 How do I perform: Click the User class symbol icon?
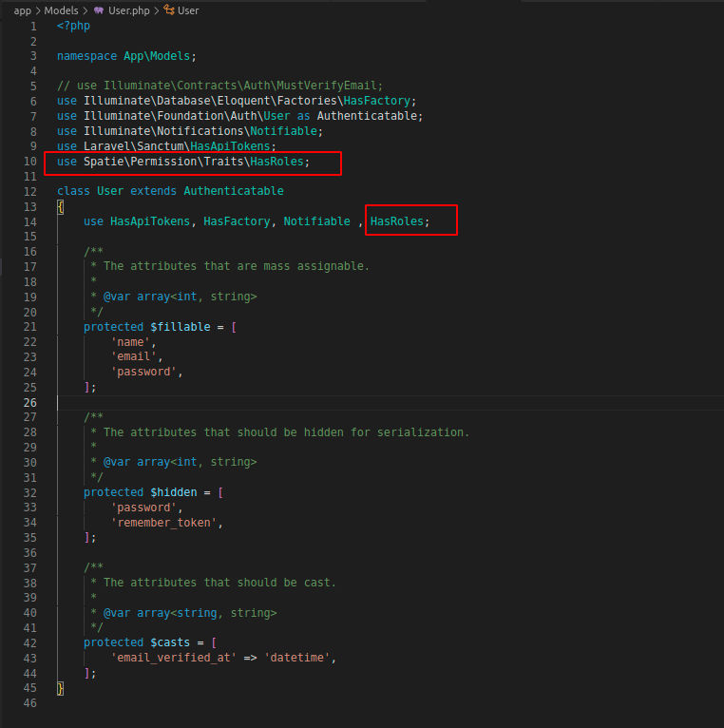[169, 10]
